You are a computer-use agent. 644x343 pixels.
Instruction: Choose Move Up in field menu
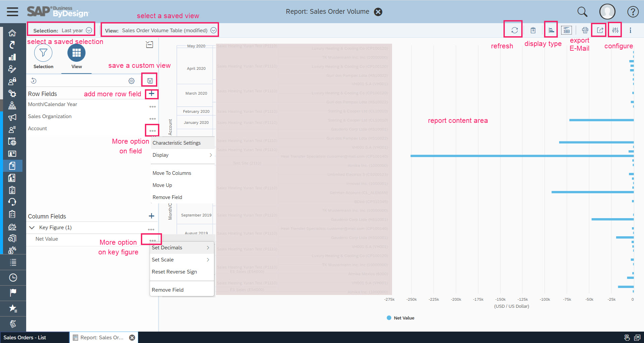[x=183, y=185]
